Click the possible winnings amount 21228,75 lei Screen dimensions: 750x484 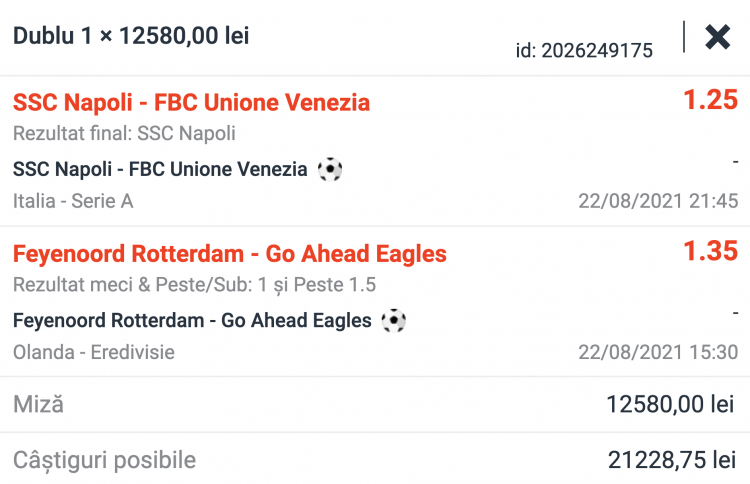[671, 460]
